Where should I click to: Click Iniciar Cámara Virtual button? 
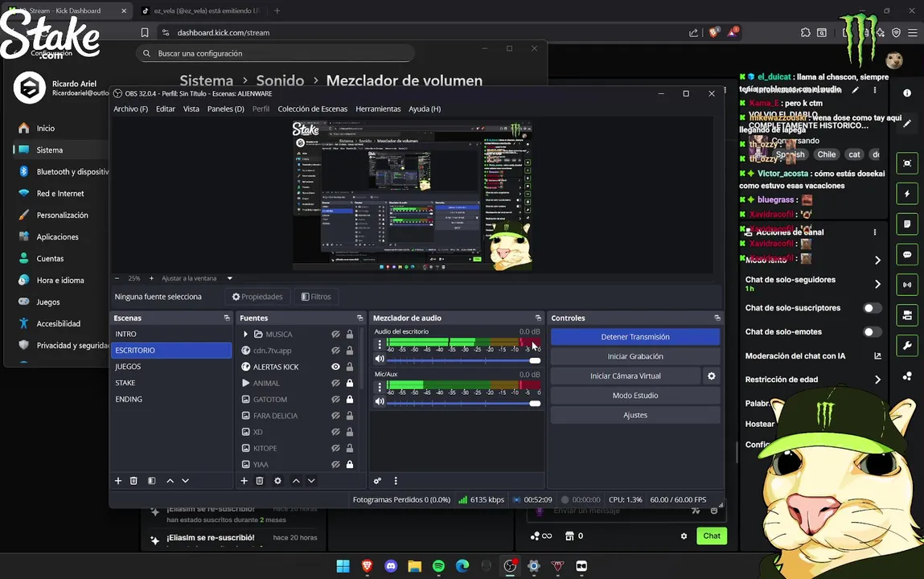coord(625,376)
